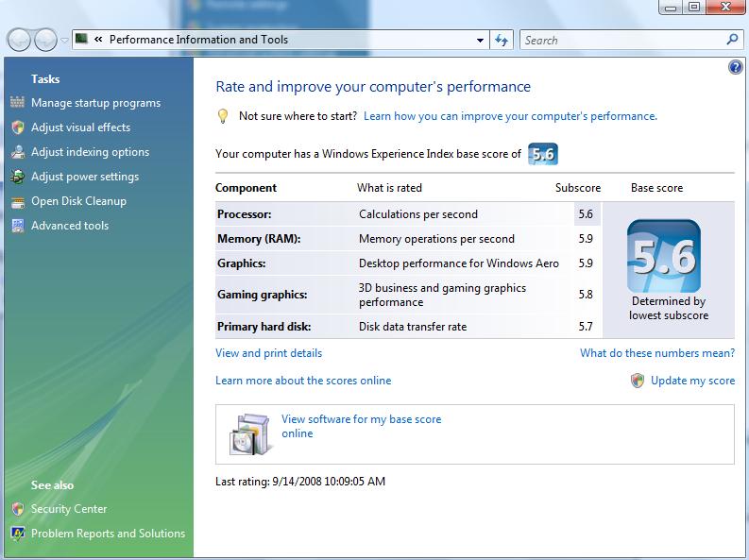Open What do these numbers mean link
749x560 pixels.
[x=657, y=353]
